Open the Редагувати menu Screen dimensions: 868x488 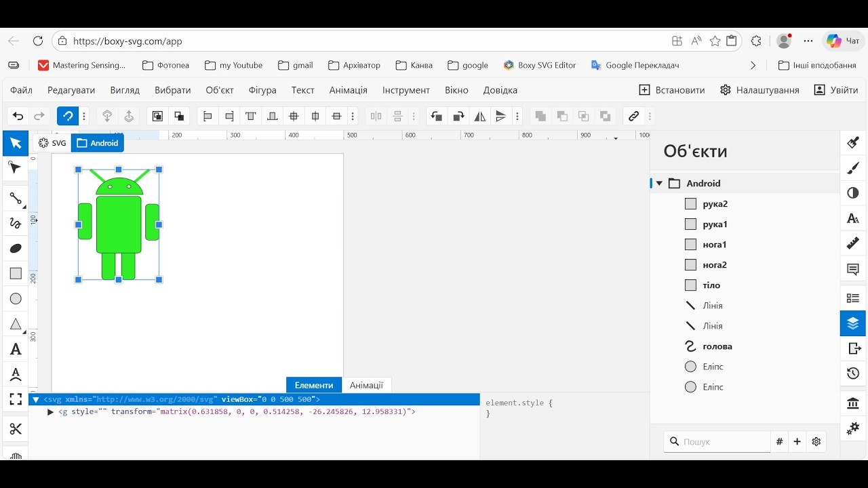(x=71, y=90)
